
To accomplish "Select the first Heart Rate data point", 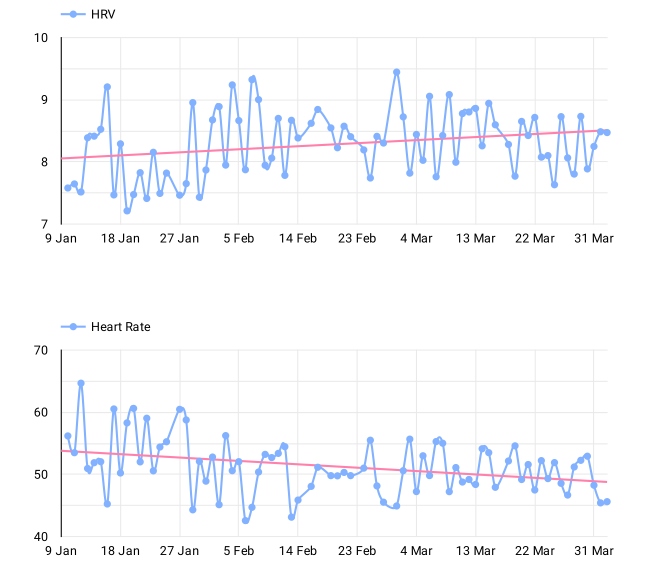I will pos(67,436).
